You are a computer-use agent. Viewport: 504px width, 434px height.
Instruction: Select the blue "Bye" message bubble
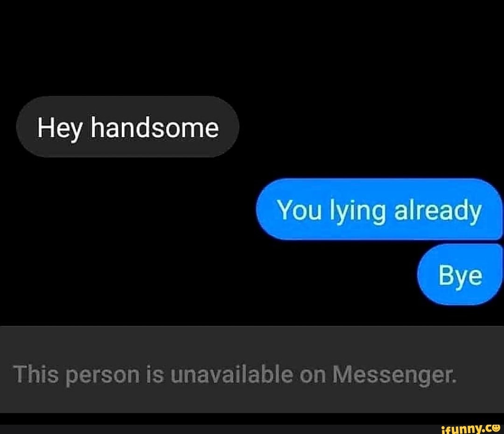tap(460, 274)
